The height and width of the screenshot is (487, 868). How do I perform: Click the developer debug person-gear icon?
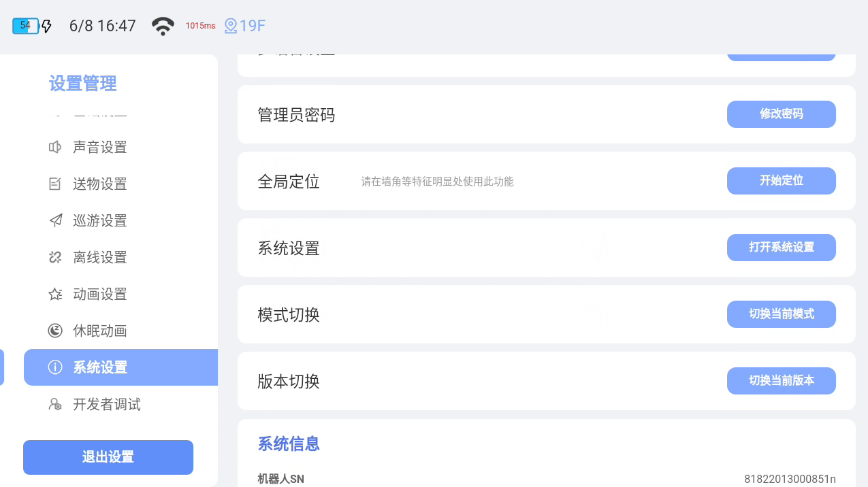55,404
